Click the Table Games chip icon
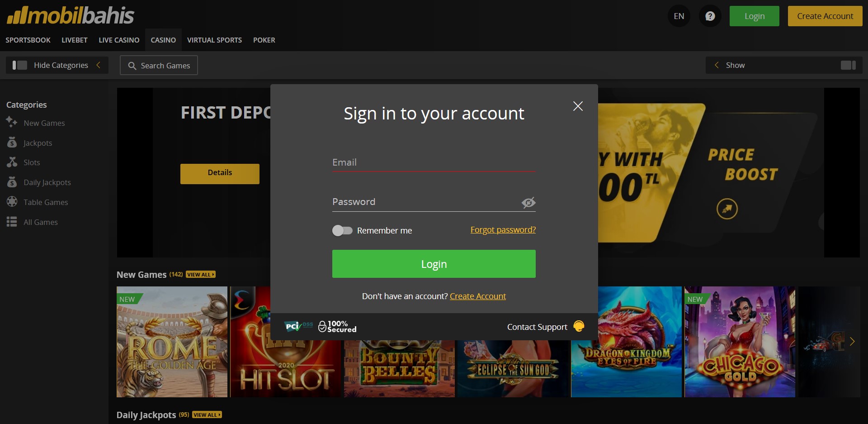Viewport: 868px width, 424px height. click(x=12, y=202)
